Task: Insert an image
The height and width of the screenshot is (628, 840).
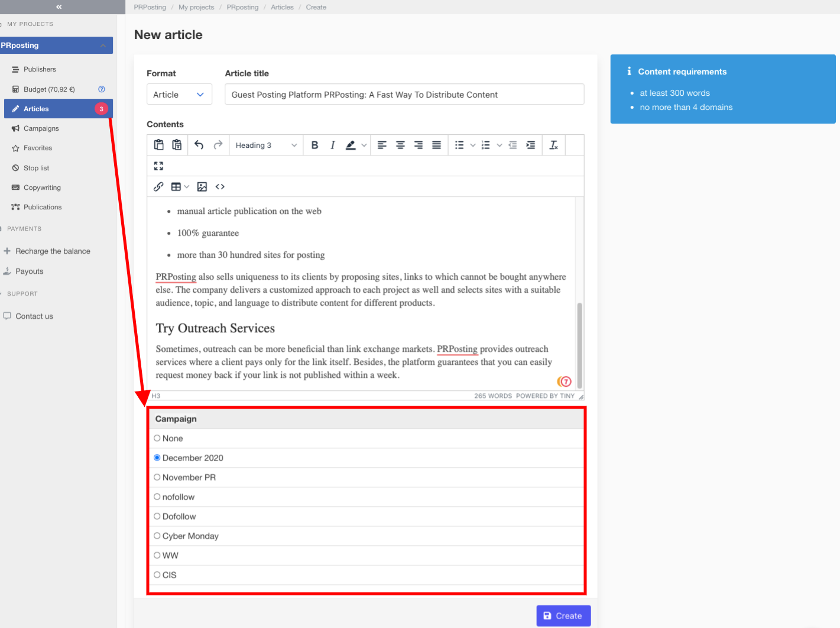Action: (x=202, y=187)
